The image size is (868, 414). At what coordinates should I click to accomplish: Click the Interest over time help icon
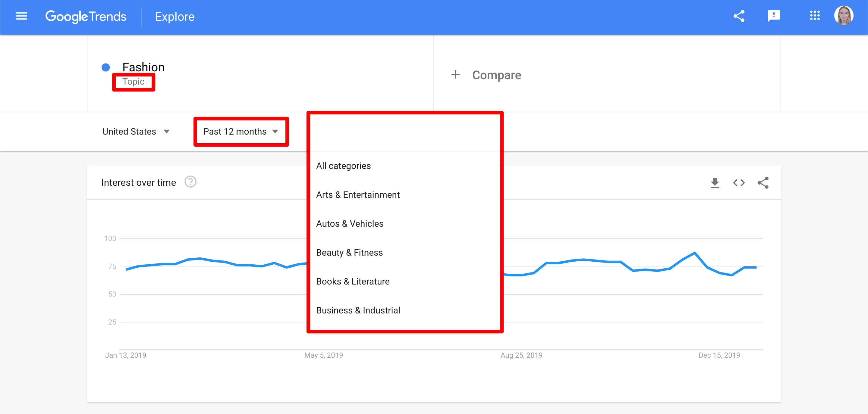coord(190,182)
